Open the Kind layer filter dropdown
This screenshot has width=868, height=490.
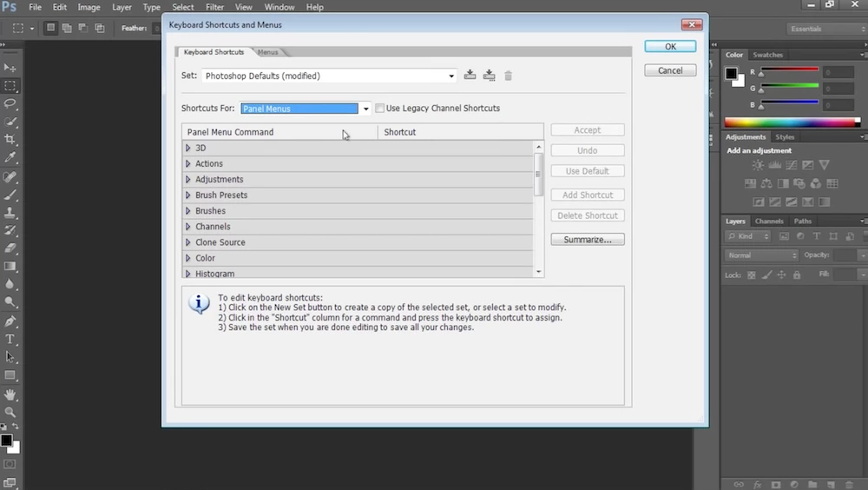point(747,236)
